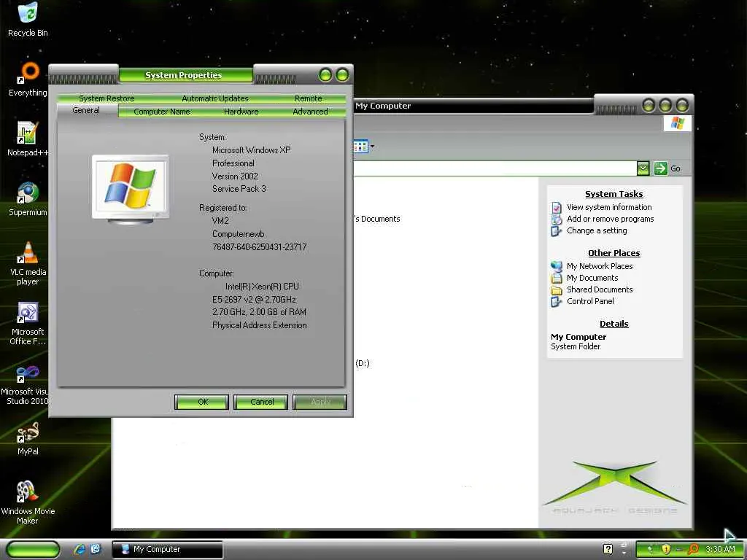Open the Shared Documents link
This screenshot has width=747, height=560.
point(600,289)
